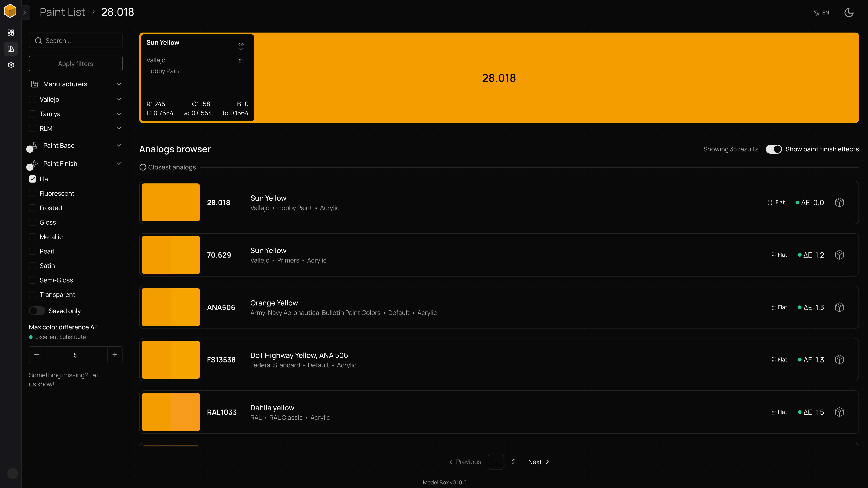Click the max ΔE value field showing 5
Screen dimensions: 868x488
(75, 355)
